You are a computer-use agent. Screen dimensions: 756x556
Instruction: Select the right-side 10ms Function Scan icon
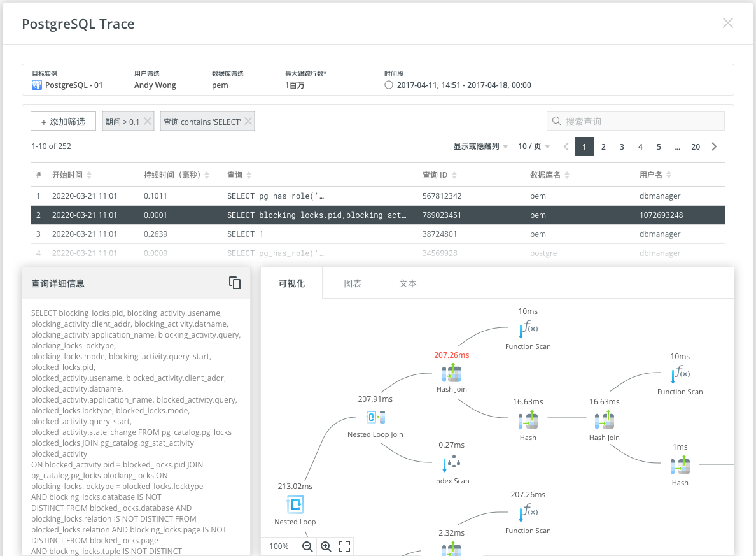(680, 374)
